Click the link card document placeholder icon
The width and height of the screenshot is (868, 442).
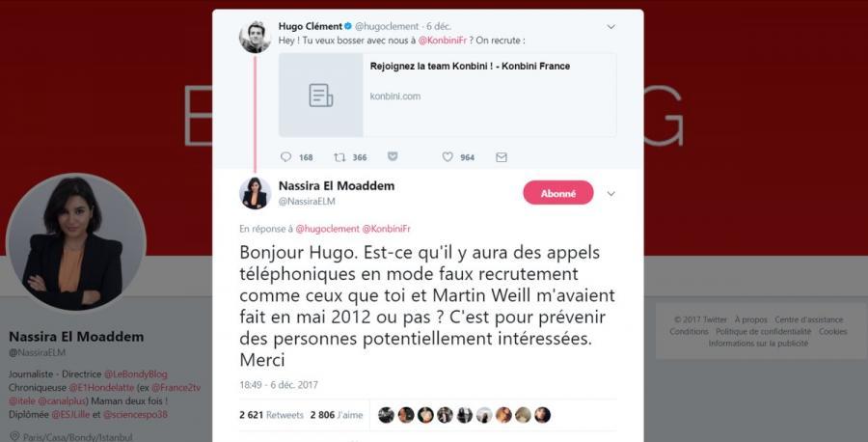coord(321,96)
